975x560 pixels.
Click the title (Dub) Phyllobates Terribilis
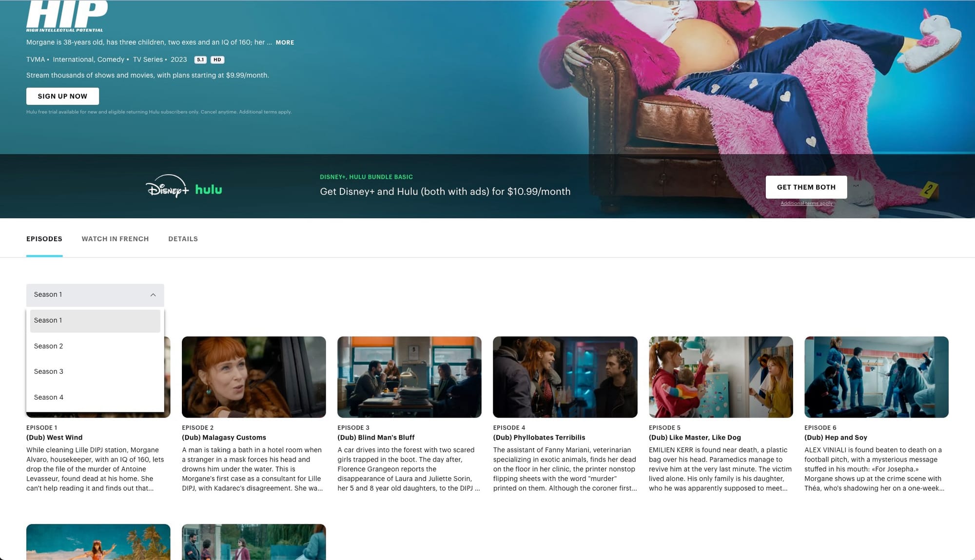(539, 438)
